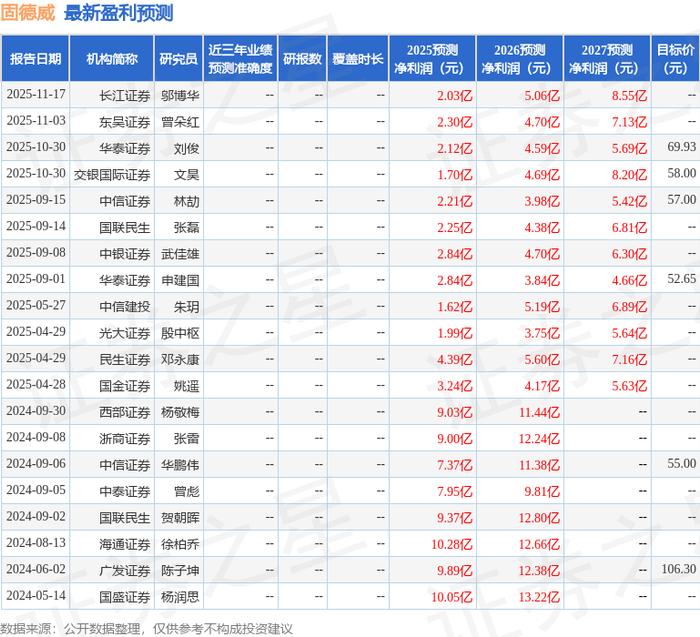Select the 研究员 column header
Viewport: 700px width, 637px height.
tap(178, 59)
